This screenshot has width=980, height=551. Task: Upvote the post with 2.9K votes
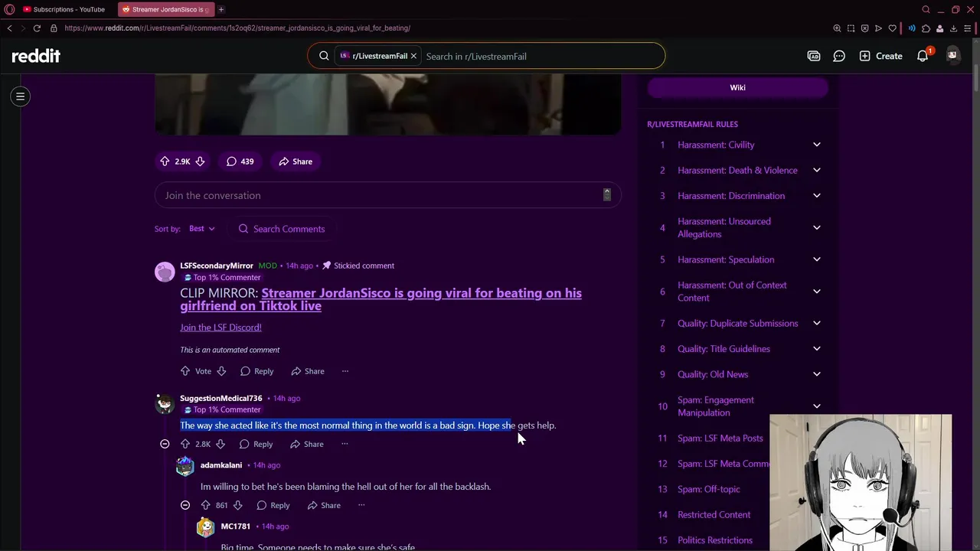[x=165, y=161]
